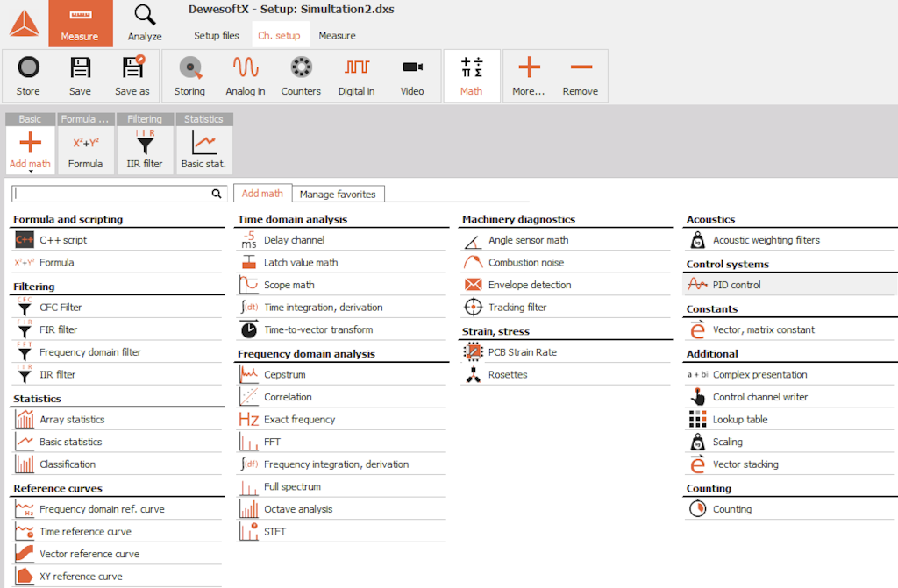The width and height of the screenshot is (898, 588).
Task: Select Angle sensor math item
Action: (566, 240)
